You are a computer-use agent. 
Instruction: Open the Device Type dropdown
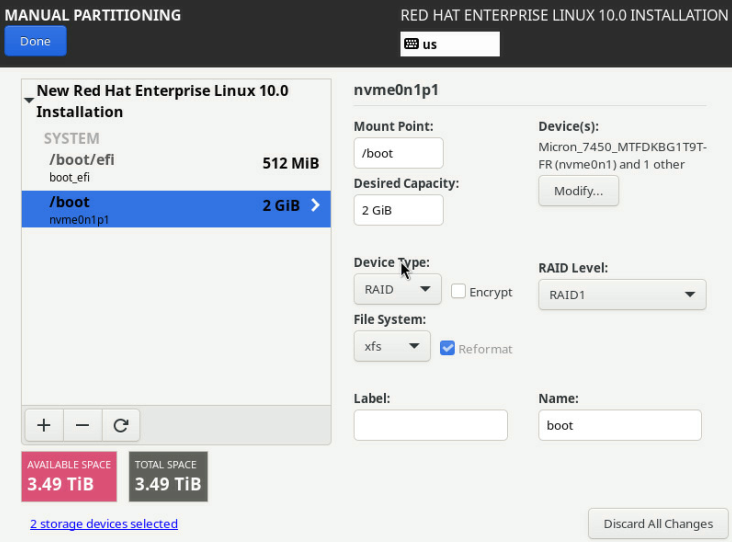pos(397,289)
